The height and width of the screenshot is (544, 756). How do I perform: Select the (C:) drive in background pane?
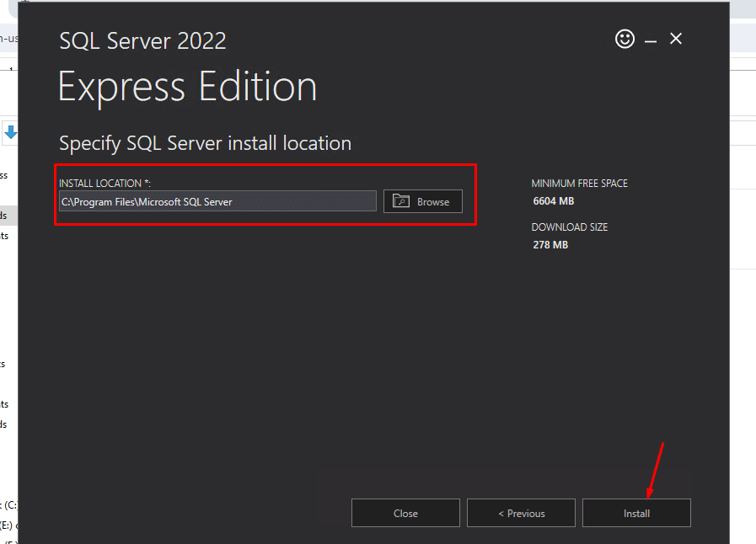(10, 505)
